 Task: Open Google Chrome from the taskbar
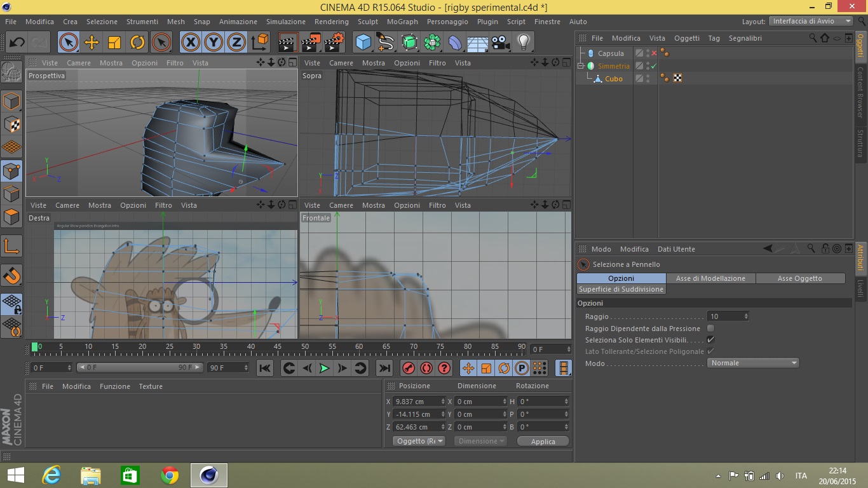pos(170,475)
